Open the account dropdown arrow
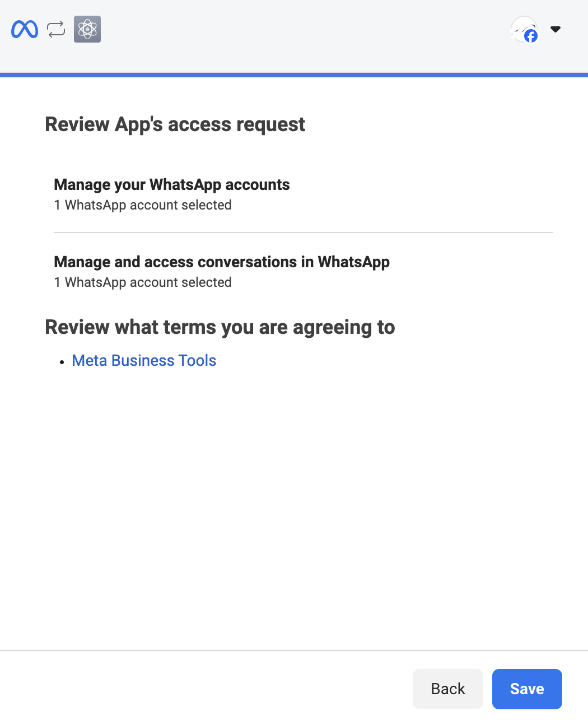 556,29
